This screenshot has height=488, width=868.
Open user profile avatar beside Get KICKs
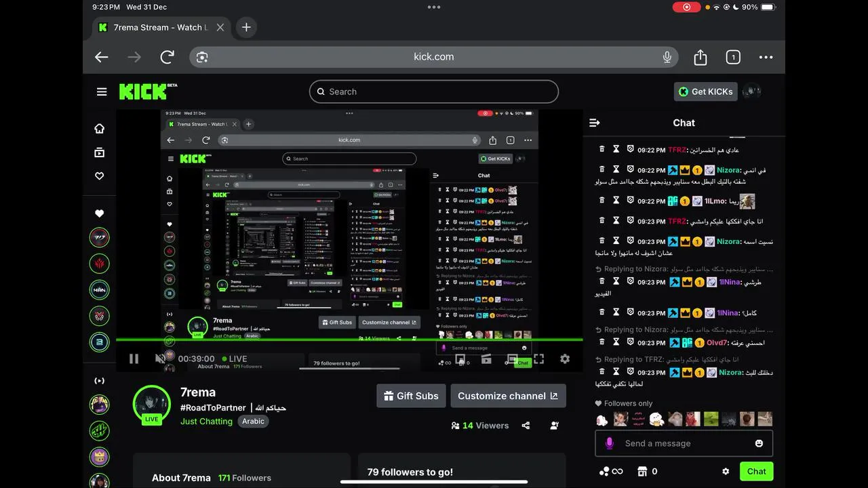pyautogui.click(x=751, y=91)
